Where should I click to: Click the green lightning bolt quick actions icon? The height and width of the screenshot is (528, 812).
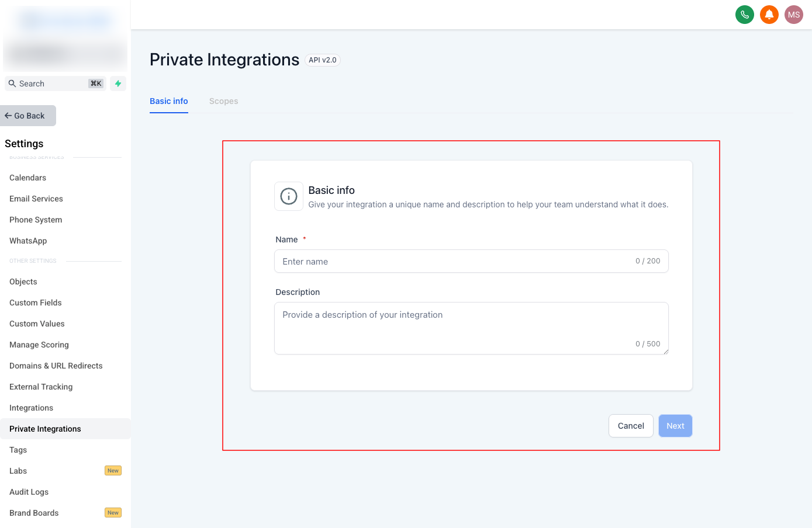pos(118,84)
